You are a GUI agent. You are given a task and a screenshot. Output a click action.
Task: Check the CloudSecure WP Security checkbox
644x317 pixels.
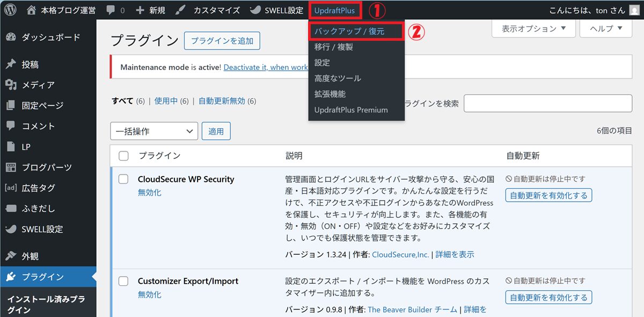(123, 179)
